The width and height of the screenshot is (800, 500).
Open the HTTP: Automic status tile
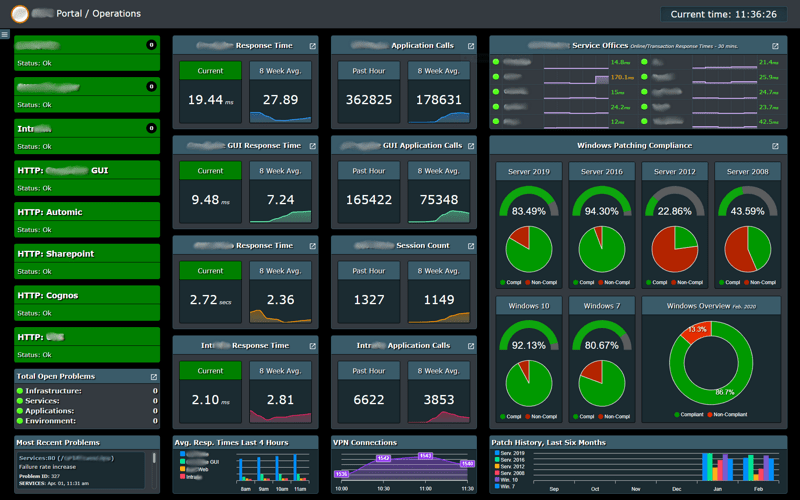point(86,220)
